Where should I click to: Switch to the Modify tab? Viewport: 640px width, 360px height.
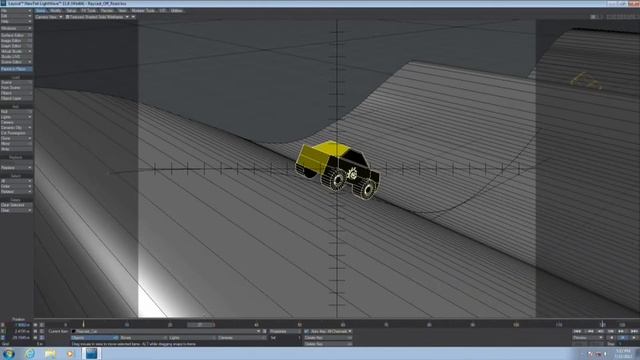56,11
